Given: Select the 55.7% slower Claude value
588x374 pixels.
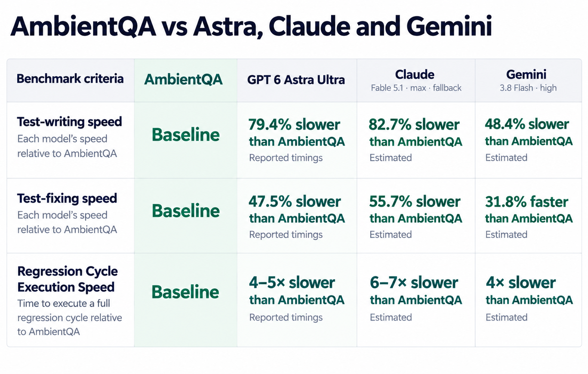Looking at the screenshot, I should tap(415, 202).
